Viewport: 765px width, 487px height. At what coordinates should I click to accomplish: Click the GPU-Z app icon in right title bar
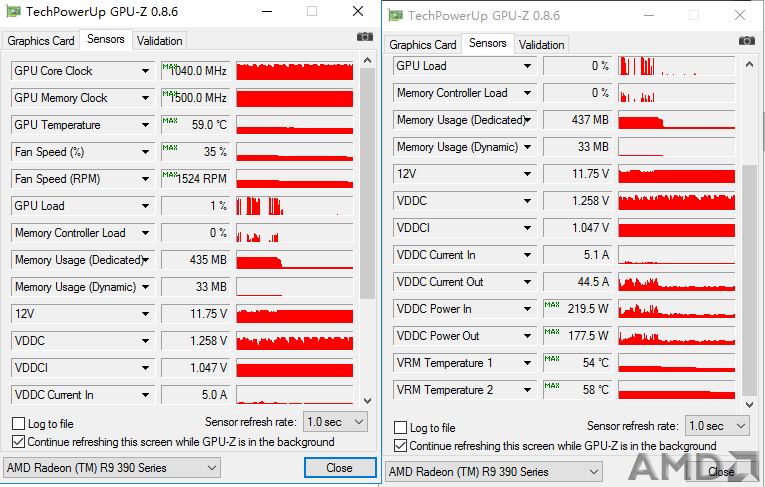(395, 15)
